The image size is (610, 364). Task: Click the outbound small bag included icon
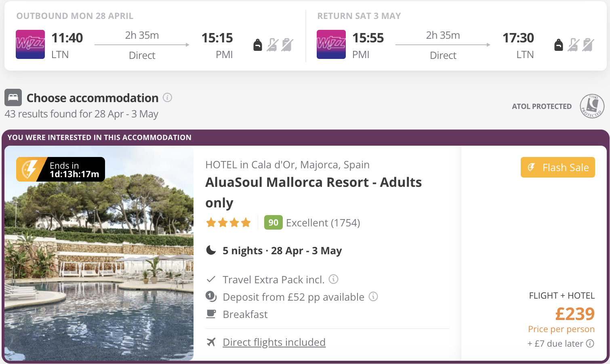click(258, 45)
